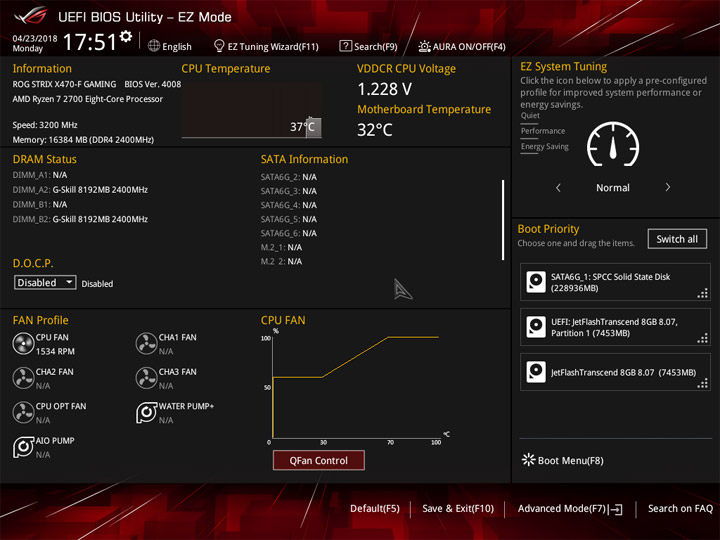Click Memory: 16384 MB (DDR4 2400MHz)

coord(83,140)
